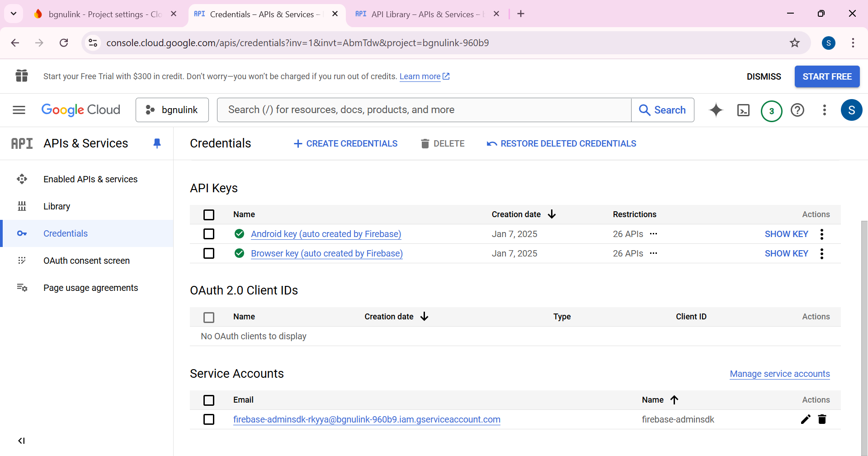Open OAuth consent screen sidebar item
Viewport: 868px width, 456px height.
coord(86,261)
